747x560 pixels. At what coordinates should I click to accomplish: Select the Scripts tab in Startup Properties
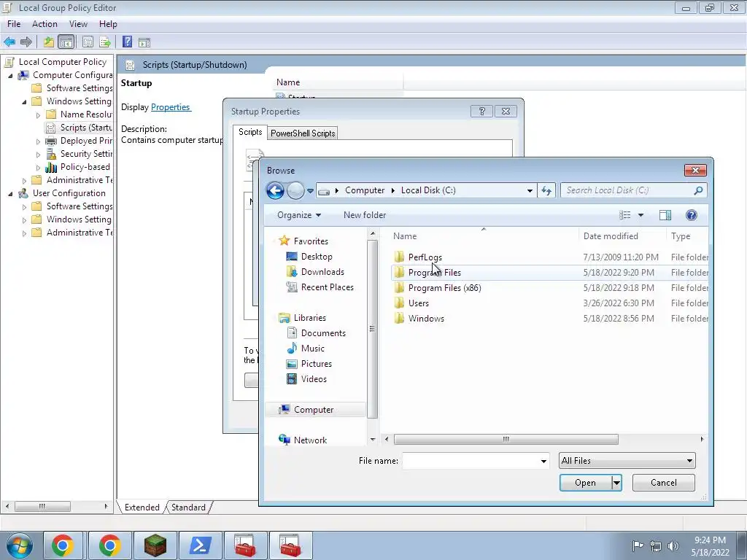click(x=250, y=132)
